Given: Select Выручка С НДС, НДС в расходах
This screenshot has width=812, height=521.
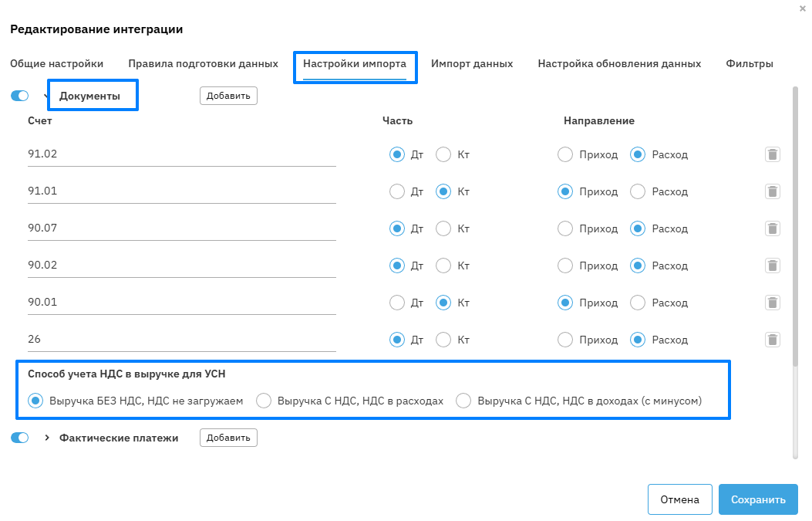Looking at the screenshot, I should click(264, 401).
